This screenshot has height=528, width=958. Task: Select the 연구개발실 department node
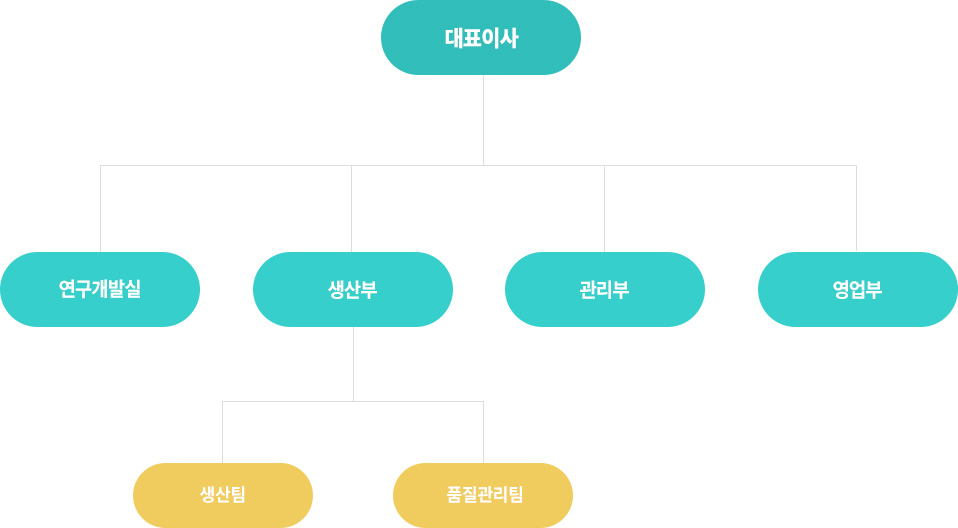[x=100, y=289]
